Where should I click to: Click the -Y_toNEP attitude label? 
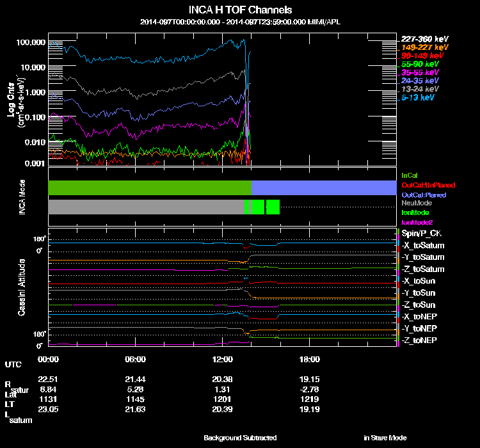[x=419, y=328]
